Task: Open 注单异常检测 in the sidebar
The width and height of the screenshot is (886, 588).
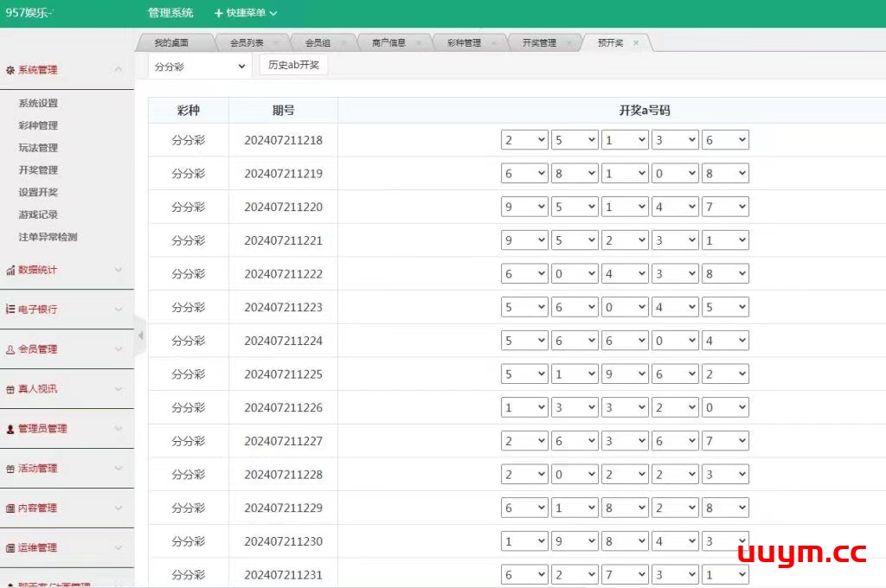Action: [x=48, y=237]
